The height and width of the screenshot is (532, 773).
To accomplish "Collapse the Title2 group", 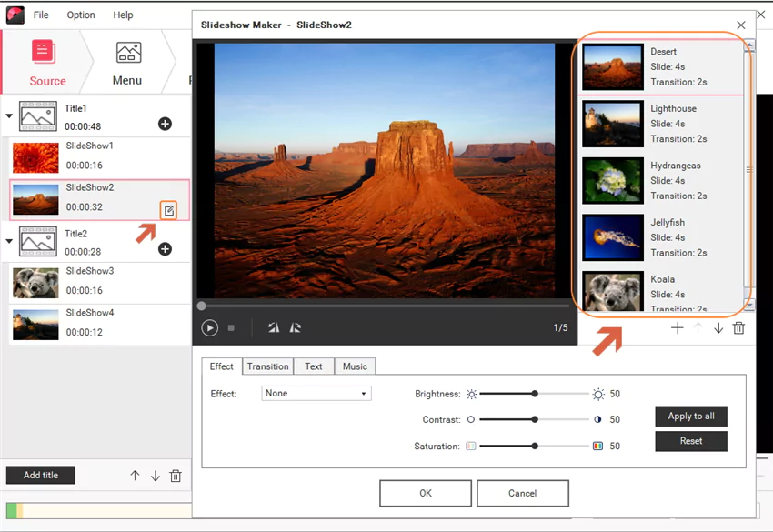I will pos(11,241).
